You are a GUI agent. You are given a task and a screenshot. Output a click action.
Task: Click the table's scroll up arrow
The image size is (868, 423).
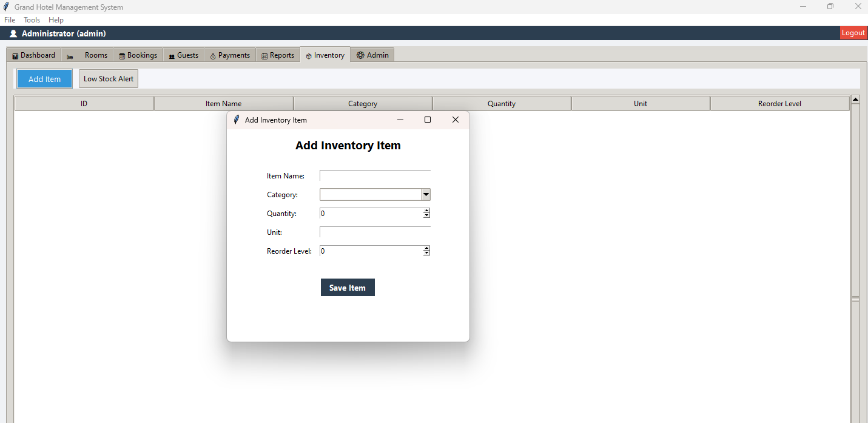(x=855, y=100)
